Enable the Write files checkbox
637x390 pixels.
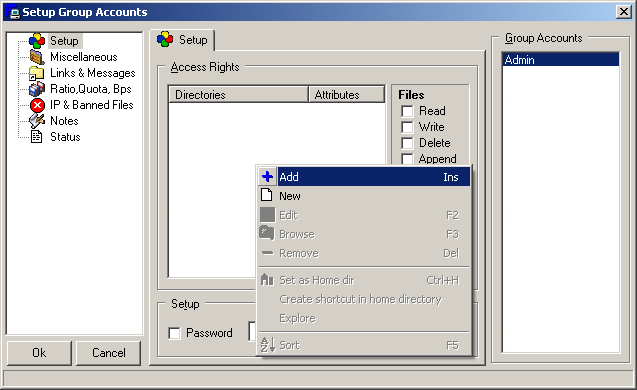pos(407,127)
